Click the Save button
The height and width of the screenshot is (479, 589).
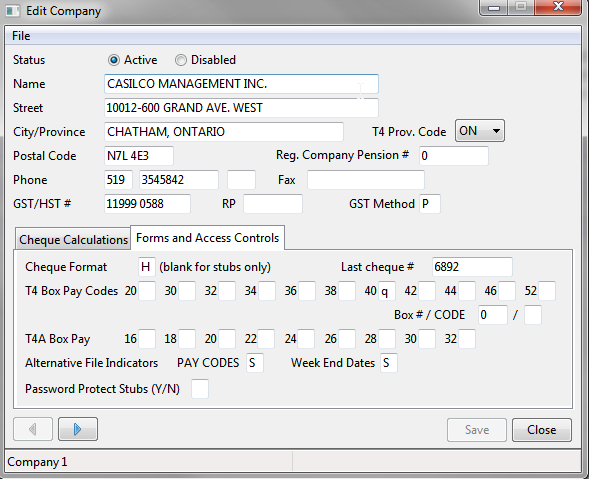click(x=477, y=430)
